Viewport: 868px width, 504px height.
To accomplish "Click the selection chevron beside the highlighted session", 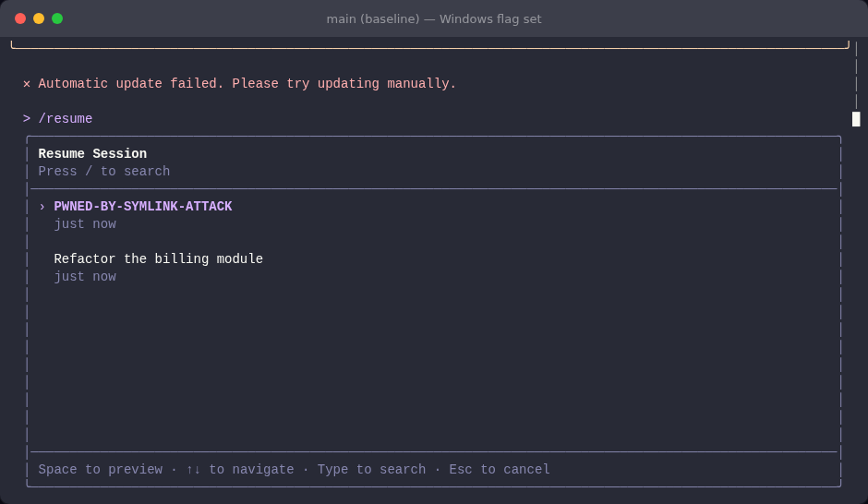I will tap(42, 207).
